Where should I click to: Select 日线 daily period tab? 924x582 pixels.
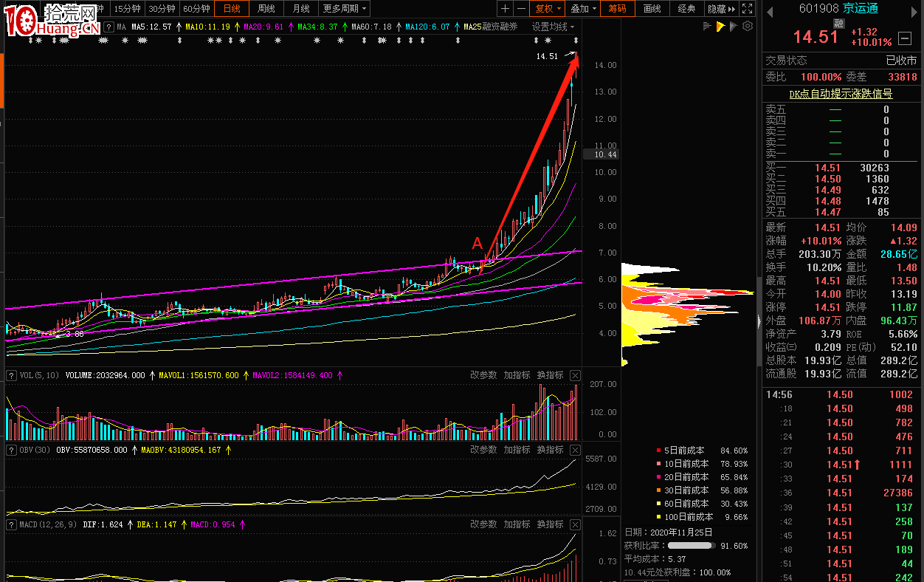tap(232, 9)
